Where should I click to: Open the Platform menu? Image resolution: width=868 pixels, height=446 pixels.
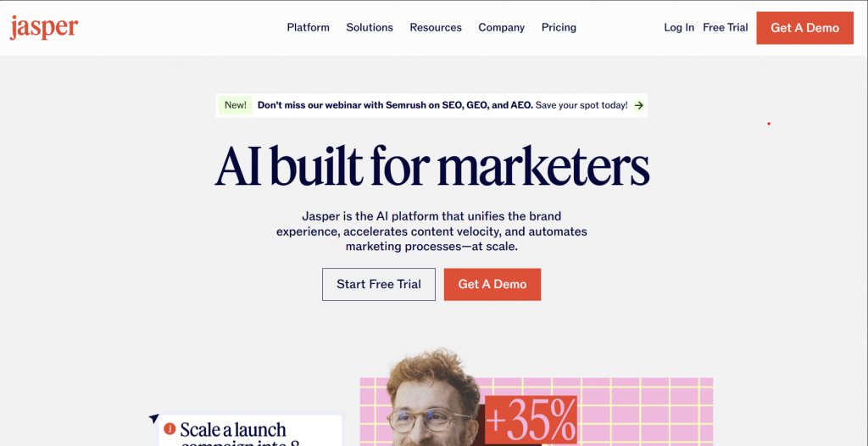click(x=309, y=27)
